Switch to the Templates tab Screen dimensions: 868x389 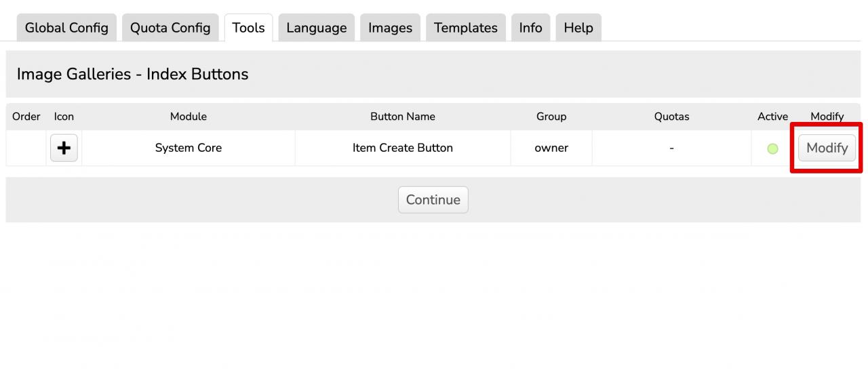(x=465, y=28)
